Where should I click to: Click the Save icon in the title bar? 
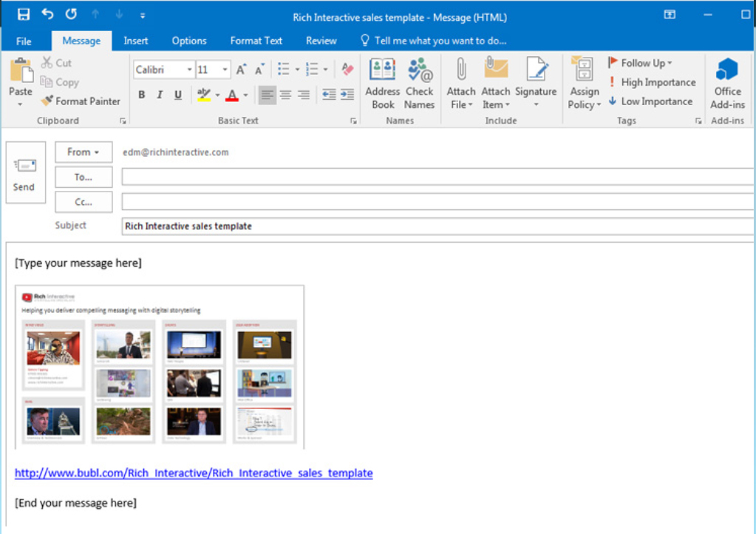(23, 15)
